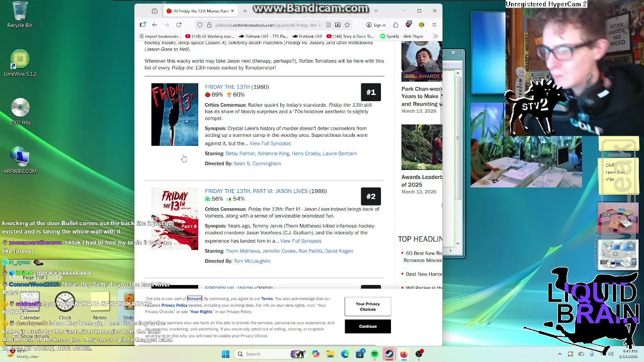Click Your Privacy Choices button
Image resolution: width=644 pixels, height=362 pixels.
[368, 307]
